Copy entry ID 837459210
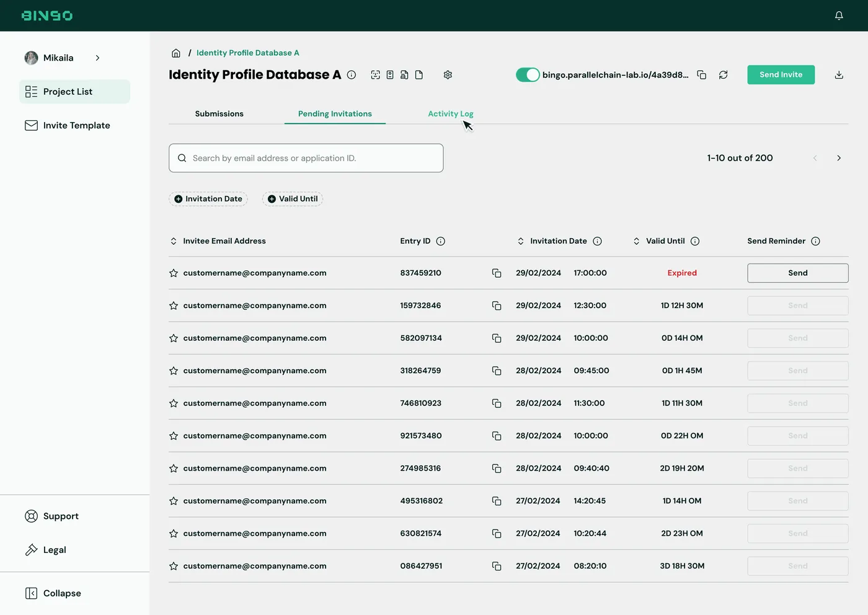868x615 pixels. [x=497, y=273]
